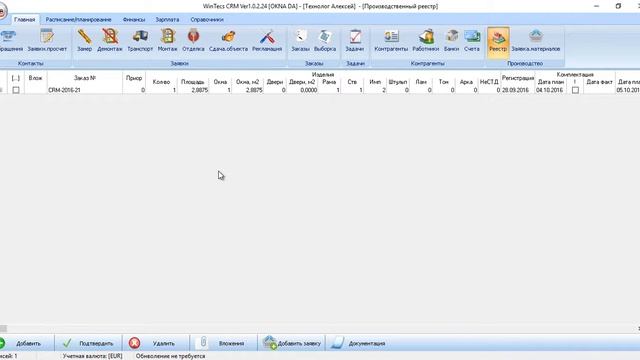Open the Монтаж request tool
Image resolution: width=640 pixels, height=360 pixels.
(167, 40)
